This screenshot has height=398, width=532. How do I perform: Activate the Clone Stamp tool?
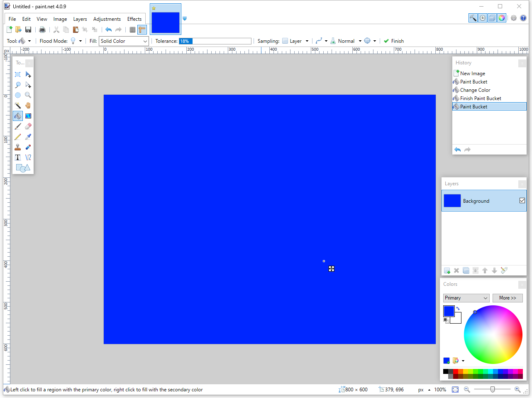tap(18, 147)
